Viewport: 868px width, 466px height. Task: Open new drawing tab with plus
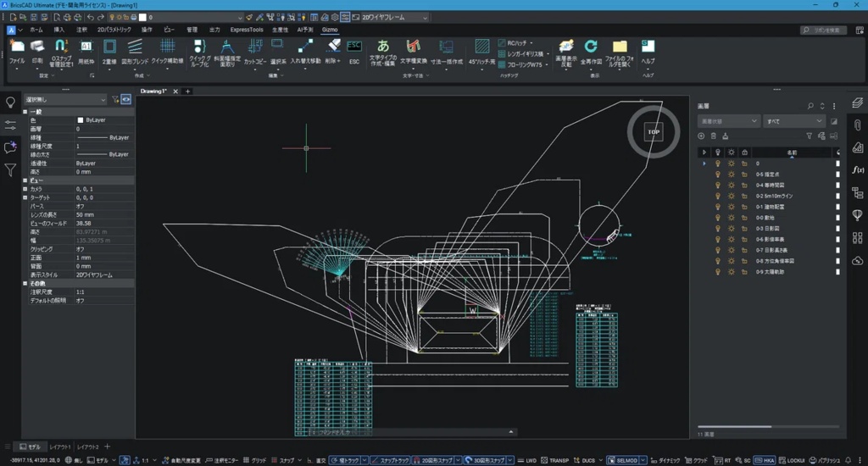click(187, 92)
